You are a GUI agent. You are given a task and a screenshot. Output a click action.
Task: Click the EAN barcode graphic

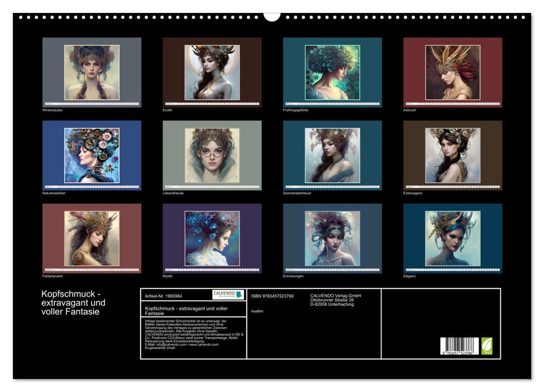459,346
